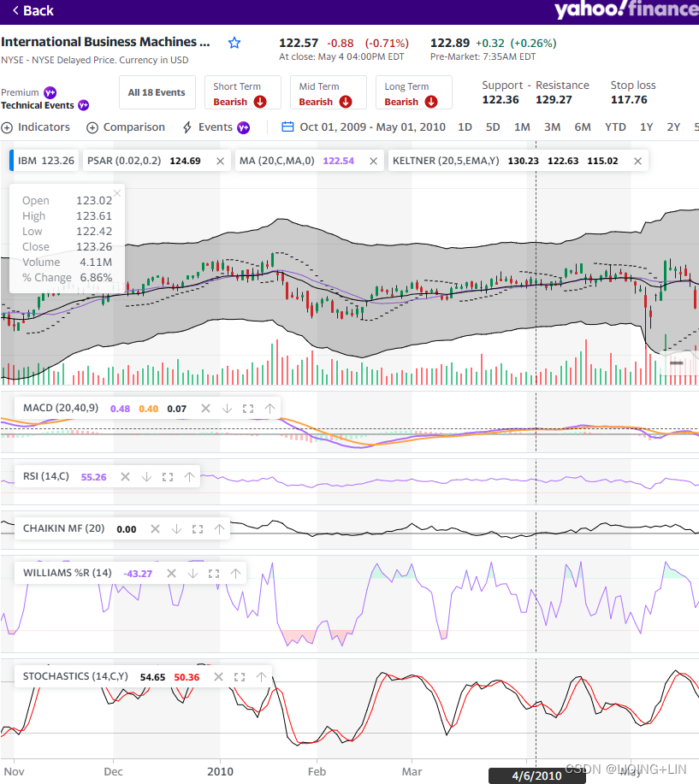Click the Support value 122.36

coord(501,99)
